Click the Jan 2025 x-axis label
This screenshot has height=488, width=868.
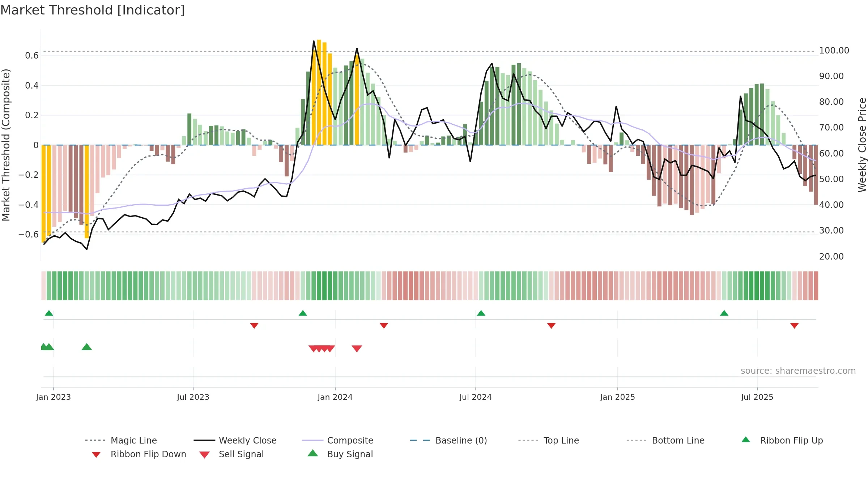pyautogui.click(x=617, y=397)
